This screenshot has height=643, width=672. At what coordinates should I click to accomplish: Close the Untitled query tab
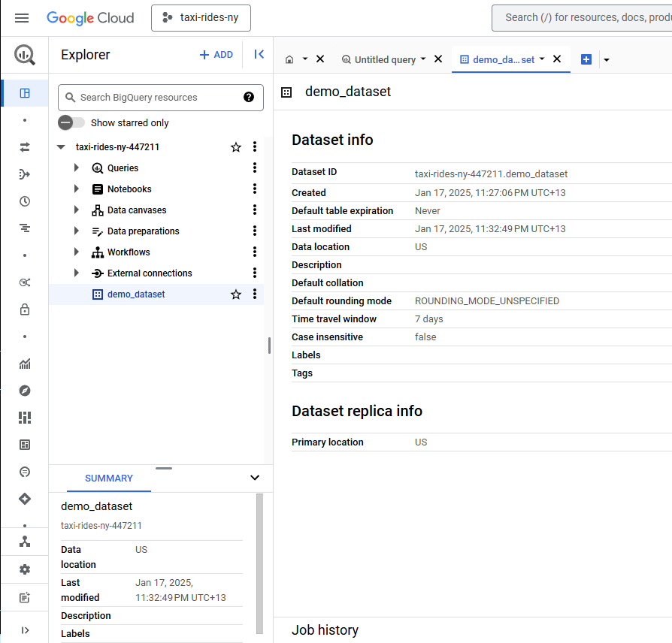pyautogui.click(x=438, y=59)
